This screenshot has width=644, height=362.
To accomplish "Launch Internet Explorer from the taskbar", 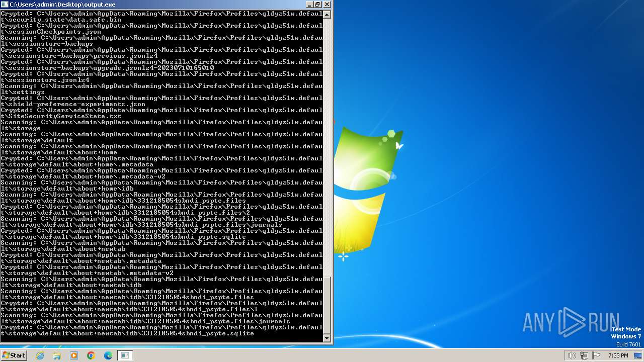I will pyautogui.click(x=40, y=355).
